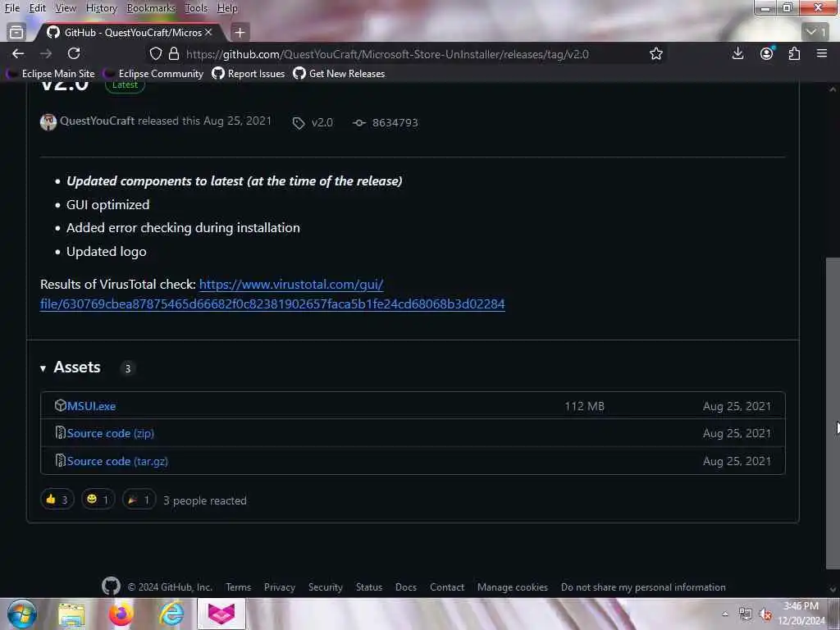
Task: Open Report Issues bookmark
Action: tap(249, 73)
